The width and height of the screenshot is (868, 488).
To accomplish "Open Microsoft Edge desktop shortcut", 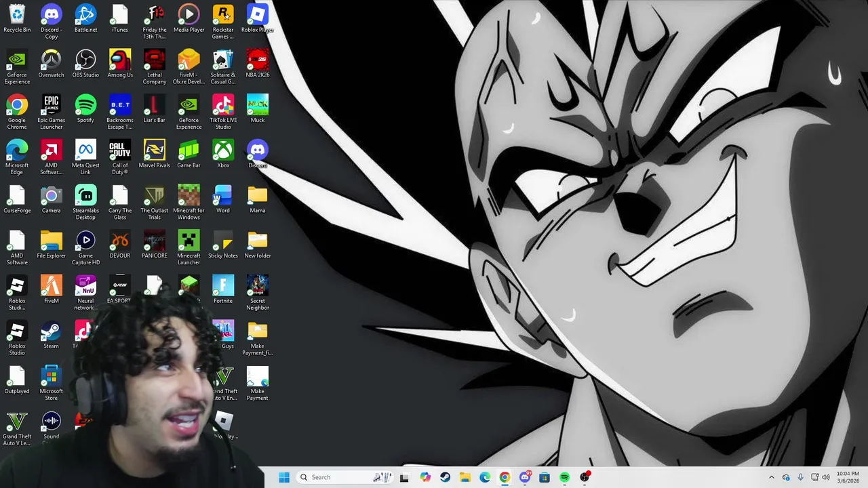I will point(17,157).
